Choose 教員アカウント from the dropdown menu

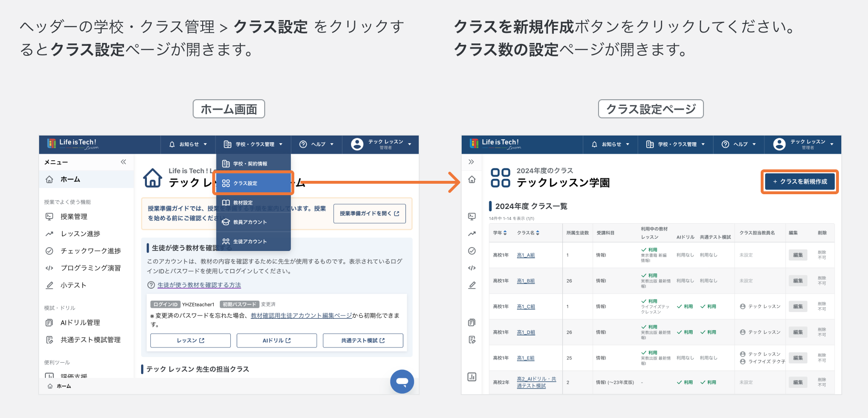[253, 222]
